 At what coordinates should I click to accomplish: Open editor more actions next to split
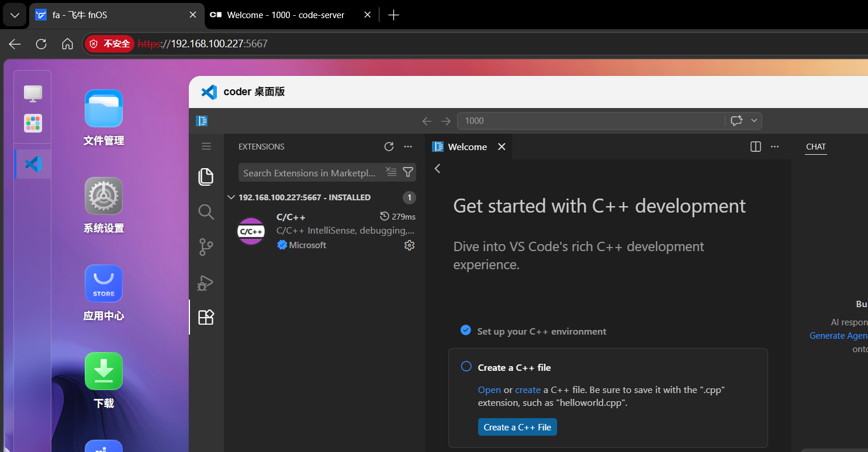(775, 147)
